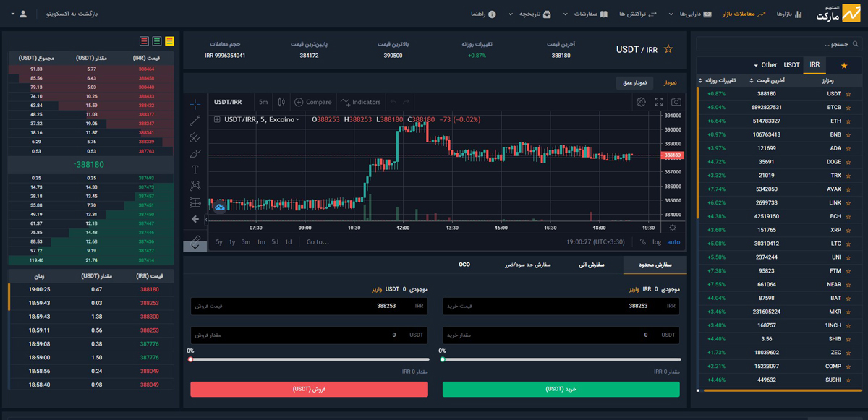The image size is (868, 420).
Task: Click the قیمت خرید buy price field
Action: click(x=561, y=306)
